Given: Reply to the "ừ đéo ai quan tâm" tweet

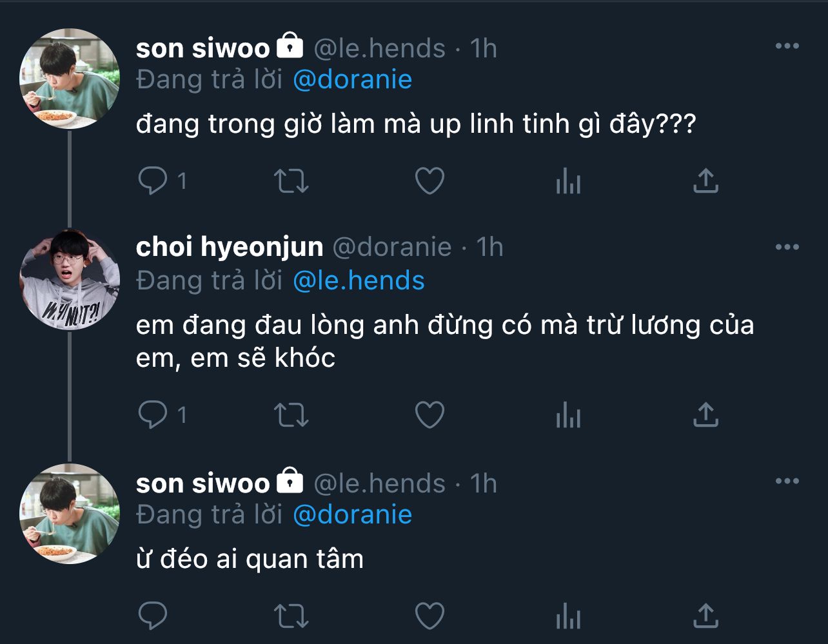Looking at the screenshot, I should click(153, 616).
